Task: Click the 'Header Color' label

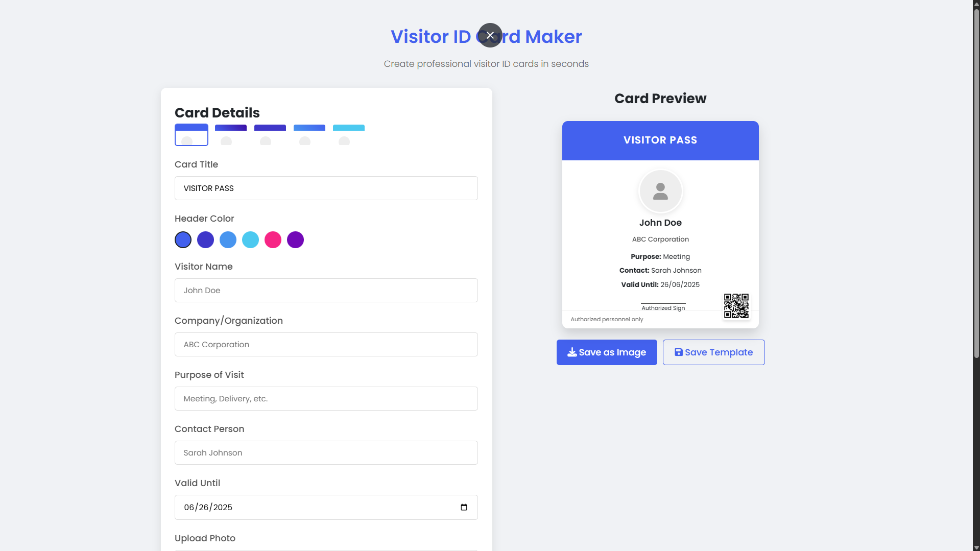Action: pyautogui.click(x=204, y=219)
